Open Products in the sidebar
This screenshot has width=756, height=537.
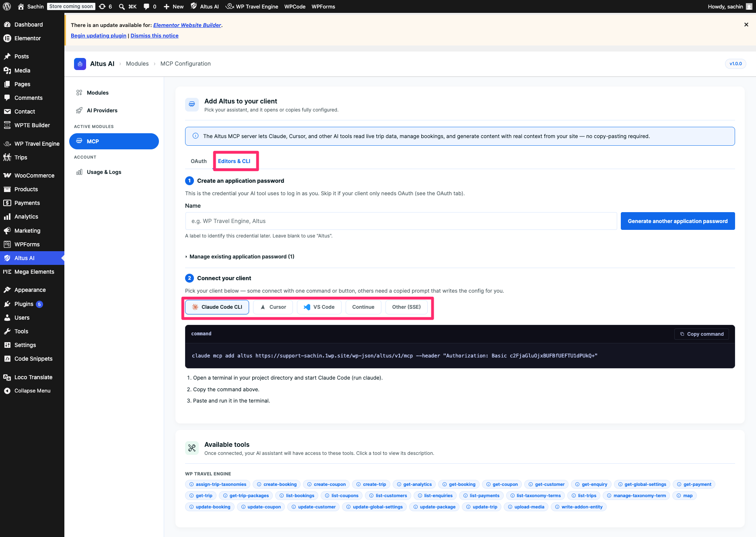tap(32, 189)
